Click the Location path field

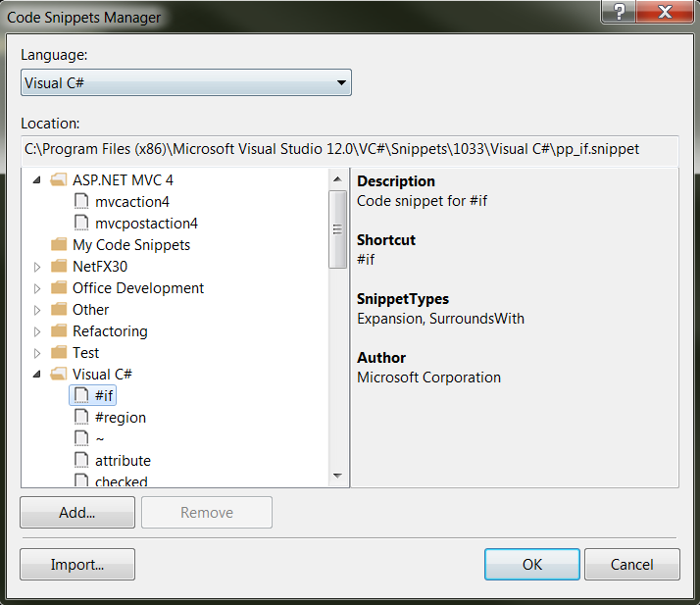(350, 149)
